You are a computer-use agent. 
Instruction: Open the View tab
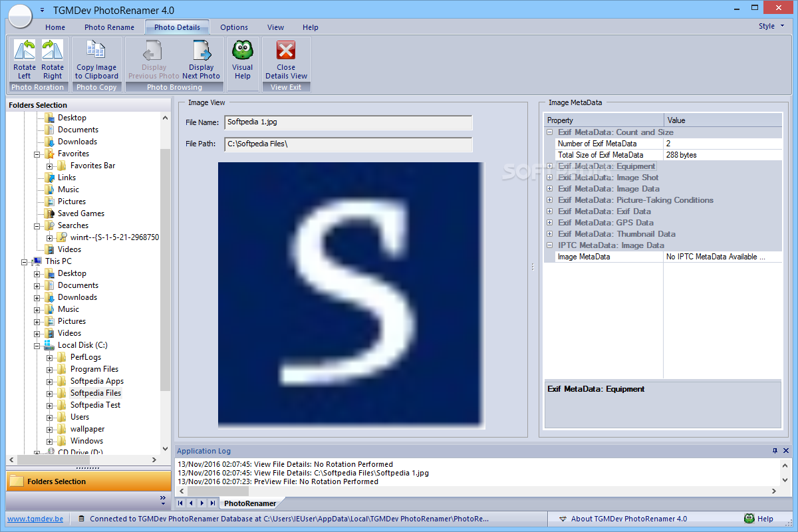pyautogui.click(x=275, y=27)
